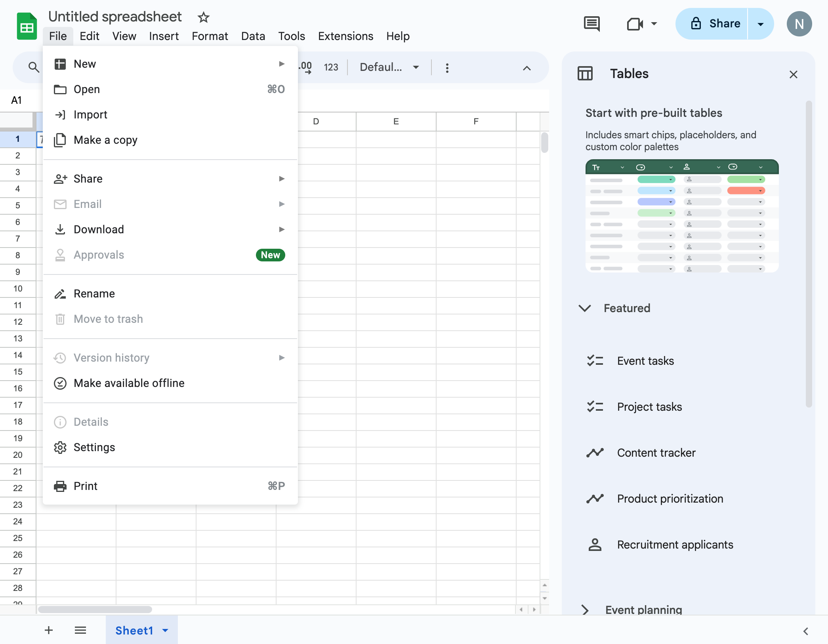Open the all sheets list icon
Viewport: 828px width, 644px height.
click(80, 630)
